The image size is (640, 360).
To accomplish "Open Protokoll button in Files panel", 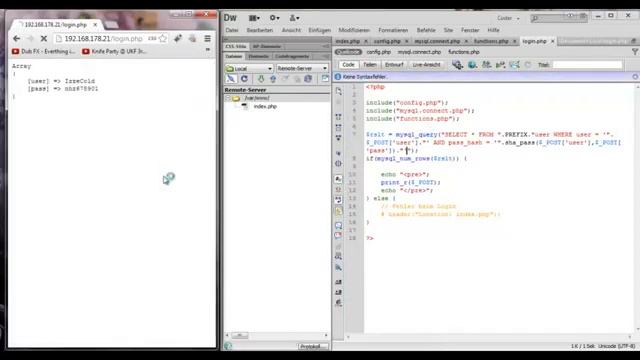I will 313,347.
